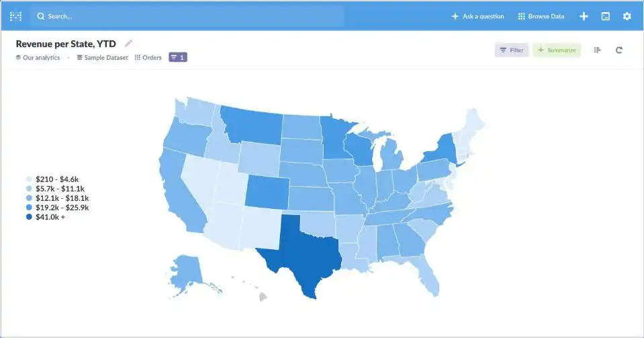Click the Filter button
The width and height of the screenshot is (644, 338).
point(512,50)
